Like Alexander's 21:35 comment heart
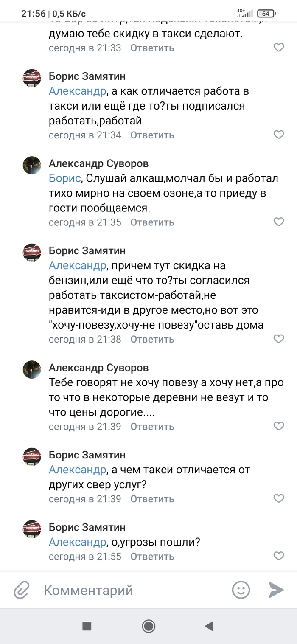Viewport: 297px width, 644px height. pyautogui.click(x=278, y=222)
